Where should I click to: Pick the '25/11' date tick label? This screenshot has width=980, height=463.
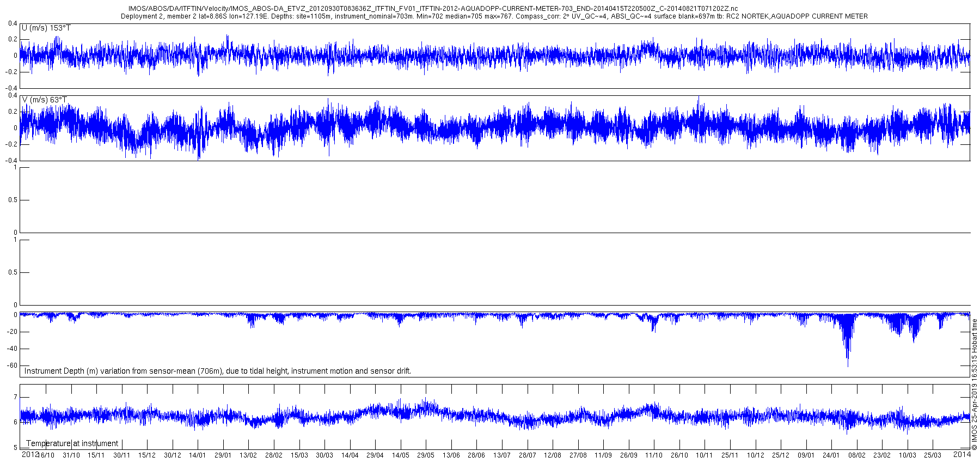coord(730,455)
